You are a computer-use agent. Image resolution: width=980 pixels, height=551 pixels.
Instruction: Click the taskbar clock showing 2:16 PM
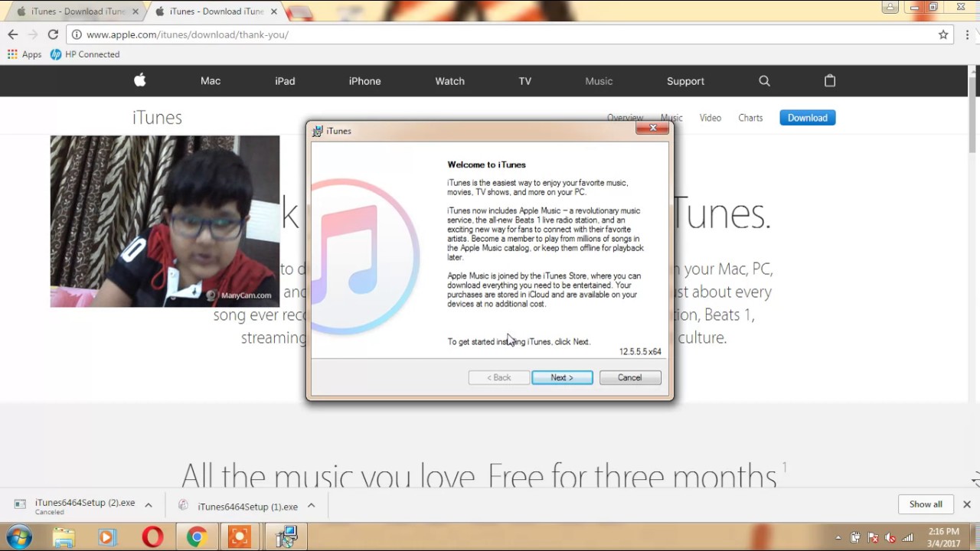(x=944, y=537)
